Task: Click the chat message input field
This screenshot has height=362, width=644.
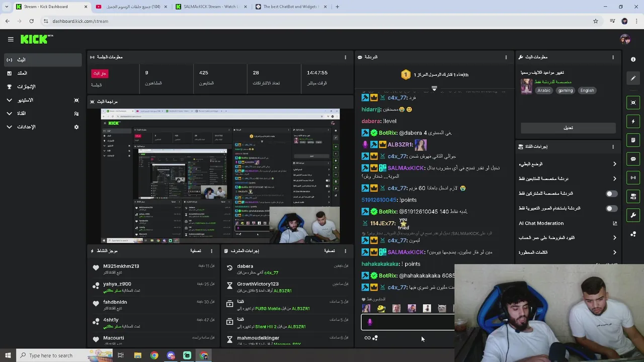Action: click(x=408, y=322)
